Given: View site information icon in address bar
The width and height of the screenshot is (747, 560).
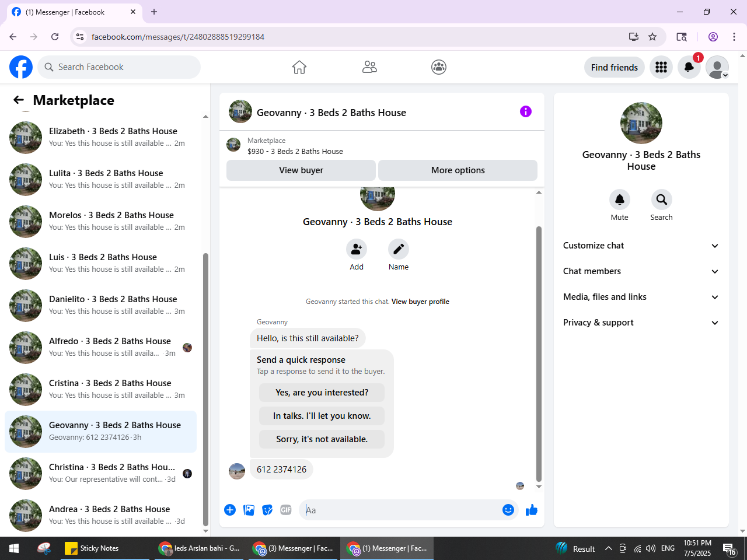Looking at the screenshot, I should point(80,37).
